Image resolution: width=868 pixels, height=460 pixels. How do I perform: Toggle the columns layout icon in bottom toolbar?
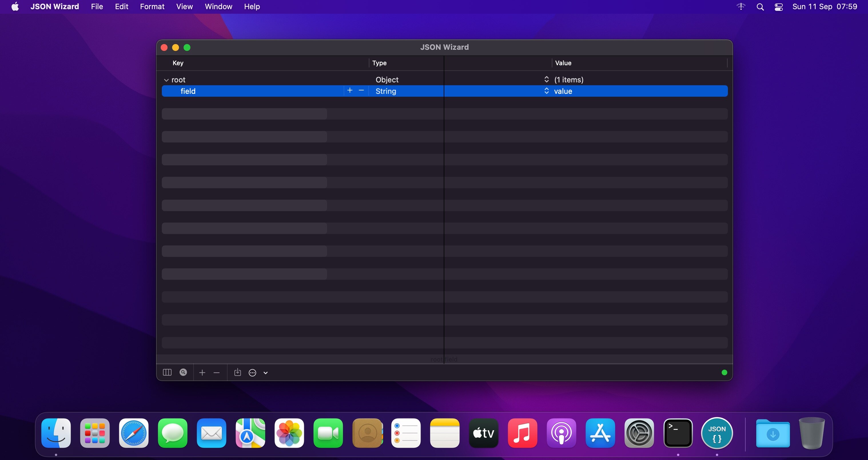click(167, 372)
